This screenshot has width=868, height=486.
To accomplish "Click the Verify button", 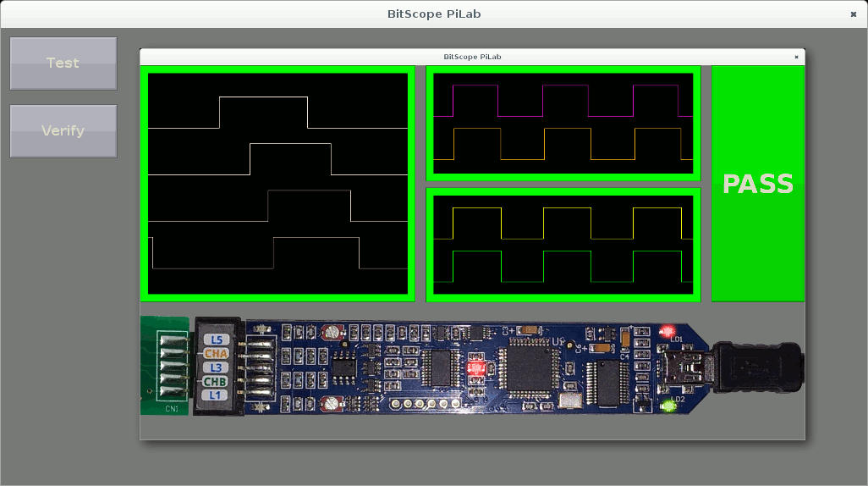I will coord(63,130).
